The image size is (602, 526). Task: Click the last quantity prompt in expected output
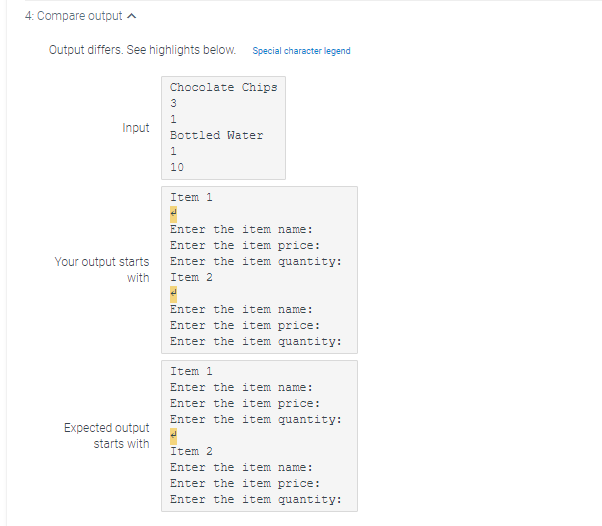click(x=256, y=500)
